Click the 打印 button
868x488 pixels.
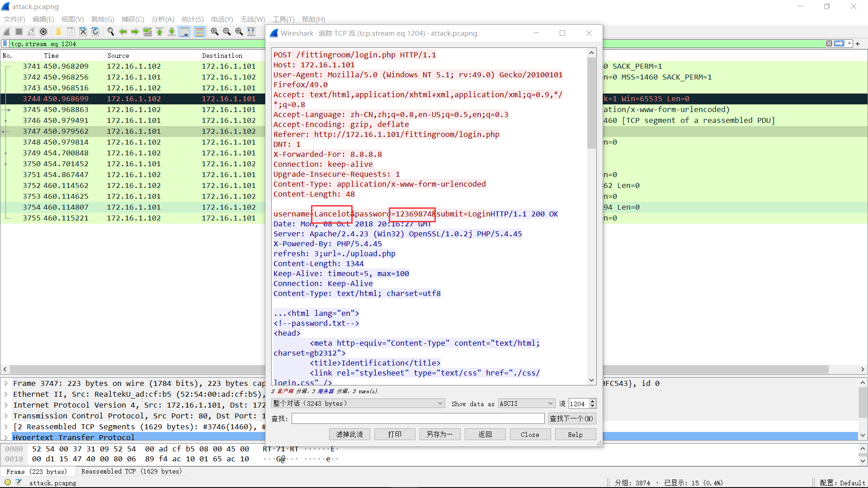pyautogui.click(x=395, y=434)
